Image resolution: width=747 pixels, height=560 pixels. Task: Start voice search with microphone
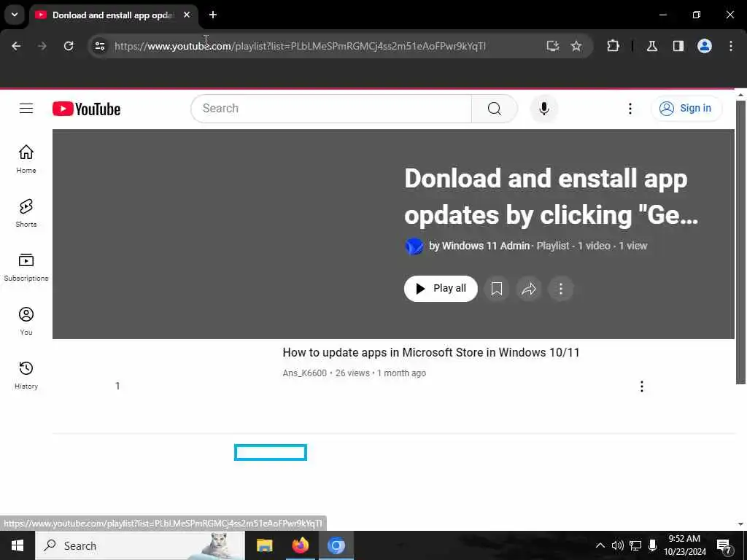(543, 109)
